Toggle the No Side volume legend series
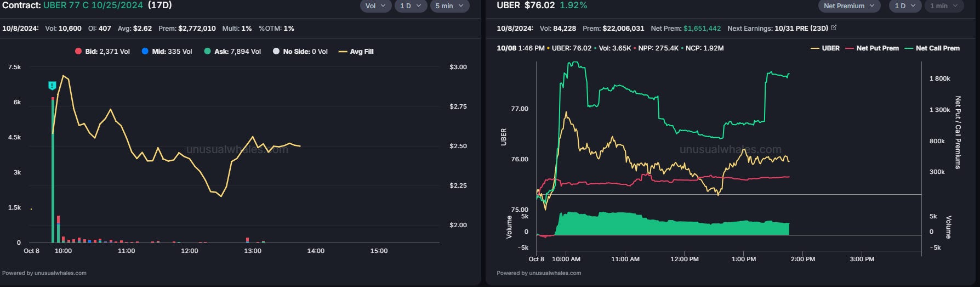This screenshot has width=980, height=287. [300, 52]
